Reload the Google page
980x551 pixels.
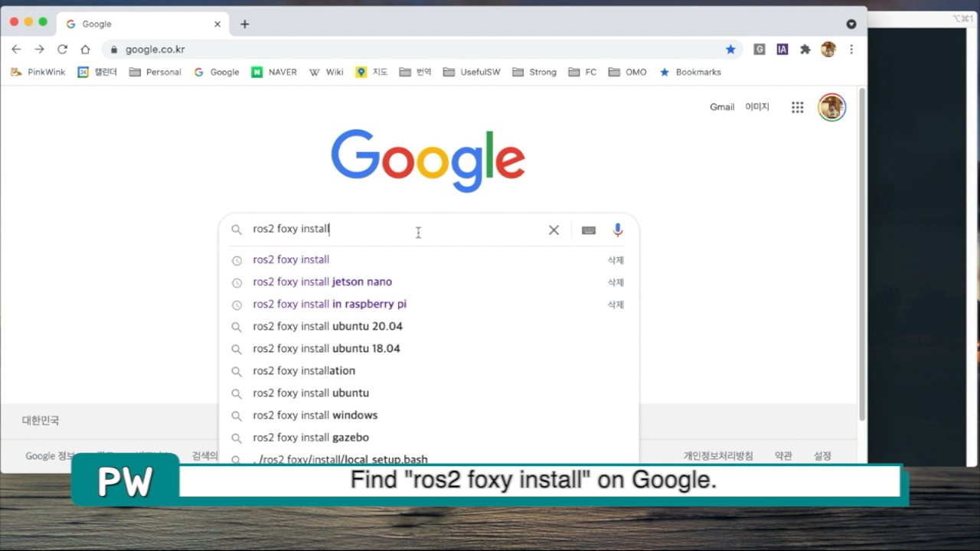coord(62,49)
